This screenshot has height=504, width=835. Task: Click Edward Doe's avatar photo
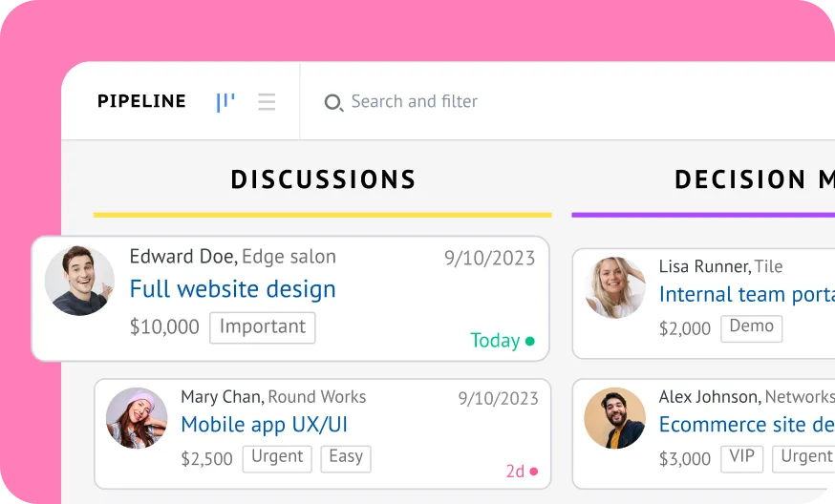(79, 281)
